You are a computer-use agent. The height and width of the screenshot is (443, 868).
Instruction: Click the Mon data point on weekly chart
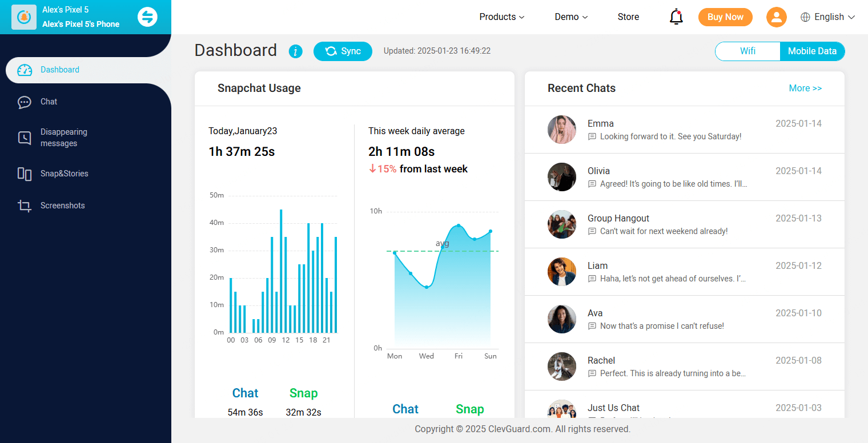pyautogui.click(x=395, y=253)
